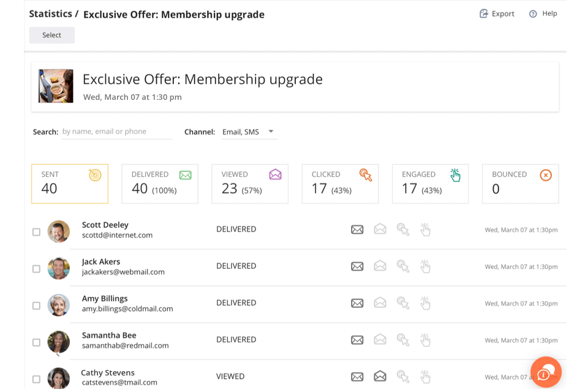
Task: Filter by the Sent 40 card
Action: tap(70, 184)
